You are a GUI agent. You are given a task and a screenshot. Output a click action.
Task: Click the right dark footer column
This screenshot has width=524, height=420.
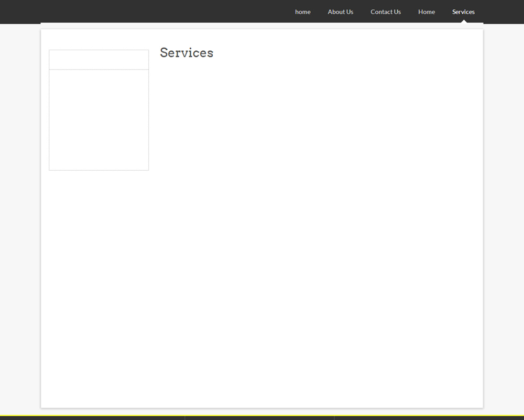[x=429, y=418]
